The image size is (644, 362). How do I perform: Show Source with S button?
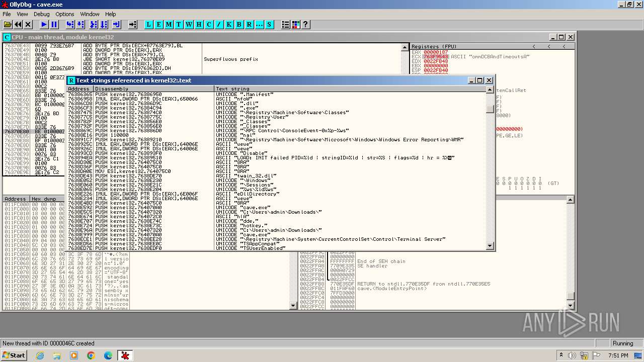pyautogui.click(x=270, y=24)
